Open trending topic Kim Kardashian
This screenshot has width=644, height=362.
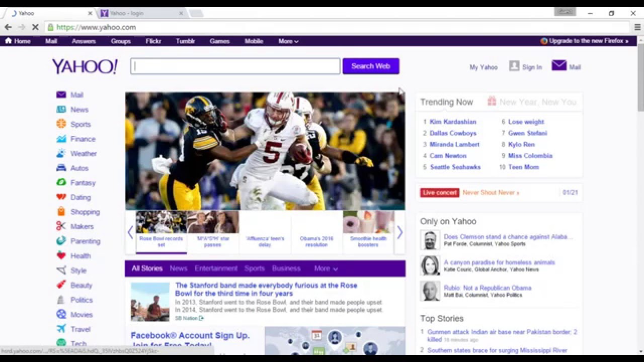click(453, 122)
